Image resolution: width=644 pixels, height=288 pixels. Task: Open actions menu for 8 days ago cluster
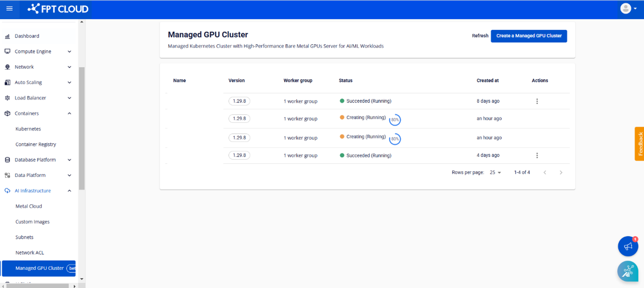tap(537, 101)
